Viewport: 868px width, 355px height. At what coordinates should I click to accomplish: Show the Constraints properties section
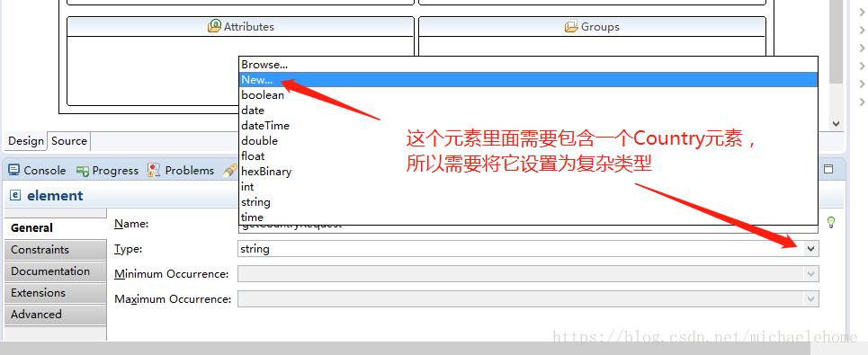point(56,249)
